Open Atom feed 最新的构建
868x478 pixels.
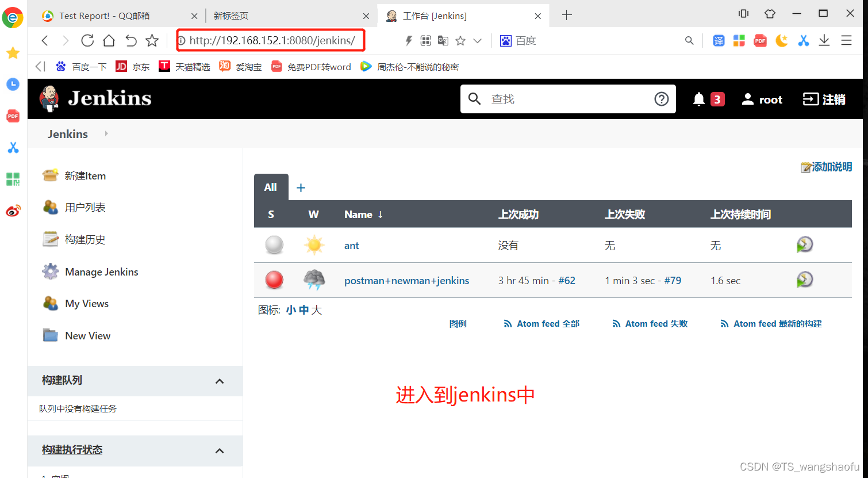(x=771, y=324)
